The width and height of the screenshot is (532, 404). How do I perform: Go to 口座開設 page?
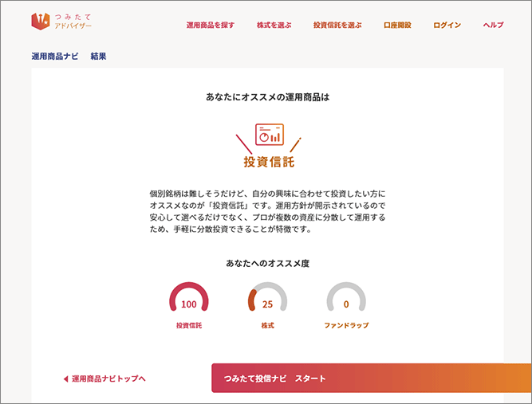click(x=397, y=25)
